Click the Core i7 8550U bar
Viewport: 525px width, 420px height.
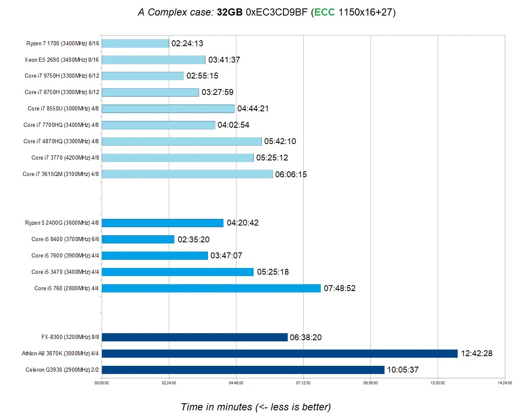(x=168, y=109)
